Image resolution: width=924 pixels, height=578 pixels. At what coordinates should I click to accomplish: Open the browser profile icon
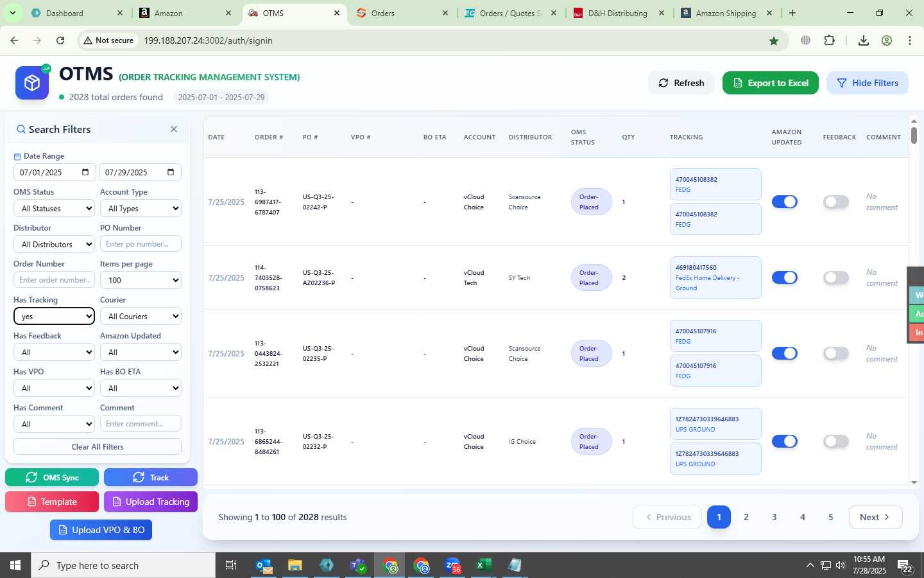[887, 40]
